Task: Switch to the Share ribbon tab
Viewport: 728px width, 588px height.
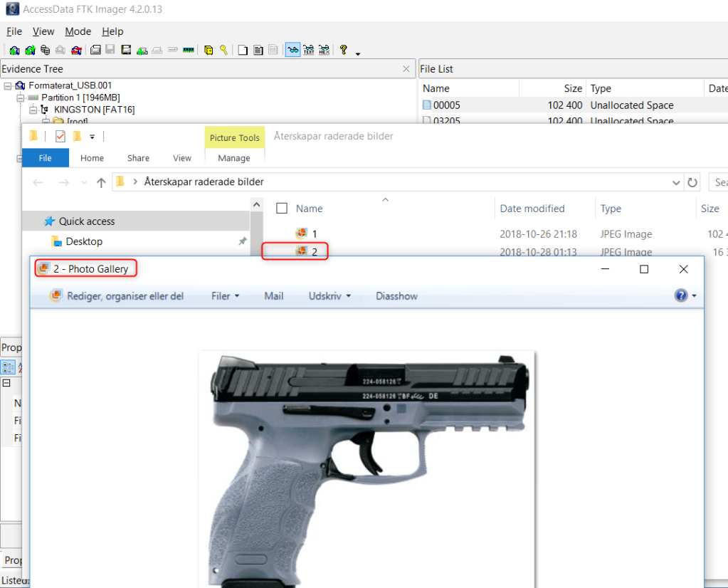Action: [138, 158]
